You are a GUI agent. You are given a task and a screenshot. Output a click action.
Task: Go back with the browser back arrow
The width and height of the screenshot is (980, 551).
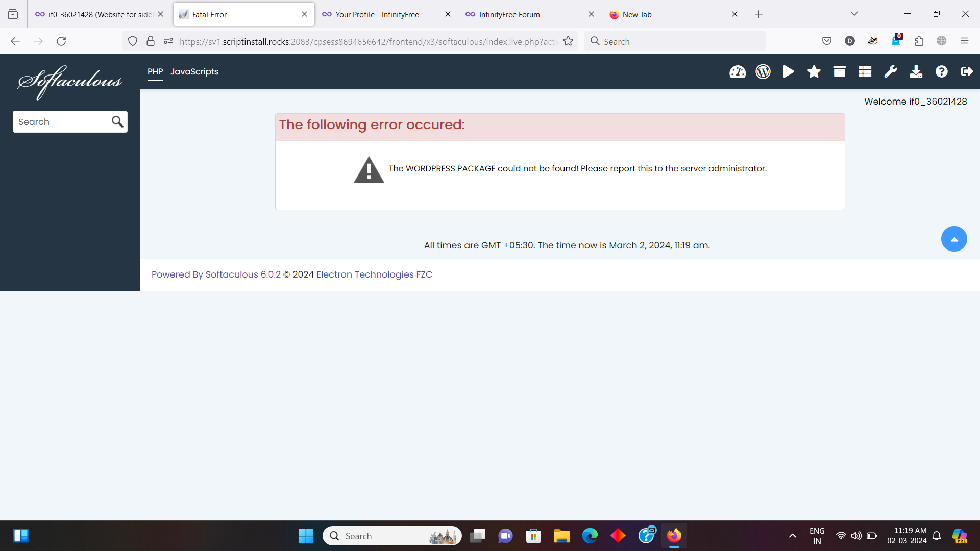pos(15,41)
